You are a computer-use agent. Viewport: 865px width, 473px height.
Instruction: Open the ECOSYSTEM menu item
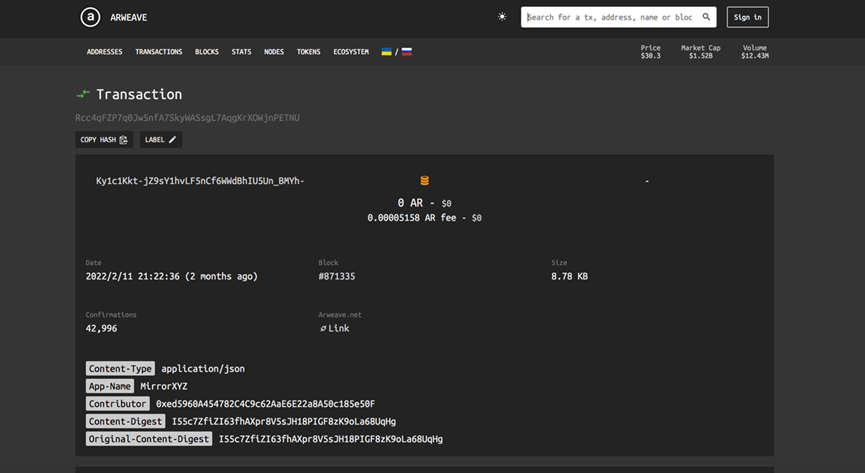point(351,52)
